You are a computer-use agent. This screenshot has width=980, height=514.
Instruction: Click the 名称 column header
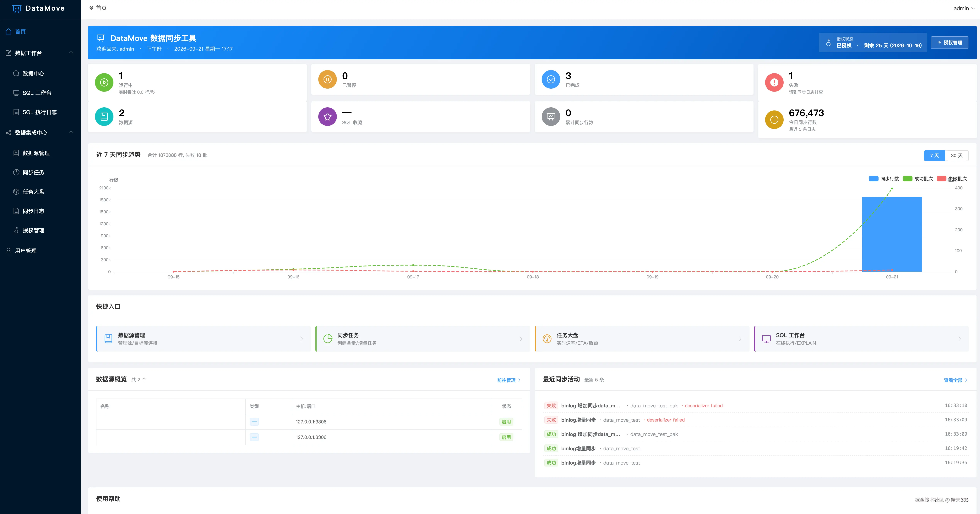(105, 406)
